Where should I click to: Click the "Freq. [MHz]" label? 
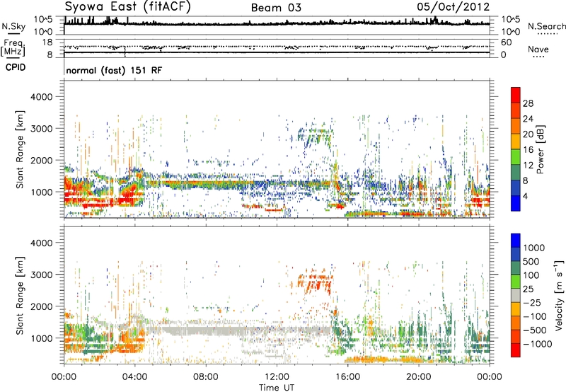[x=13, y=48]
